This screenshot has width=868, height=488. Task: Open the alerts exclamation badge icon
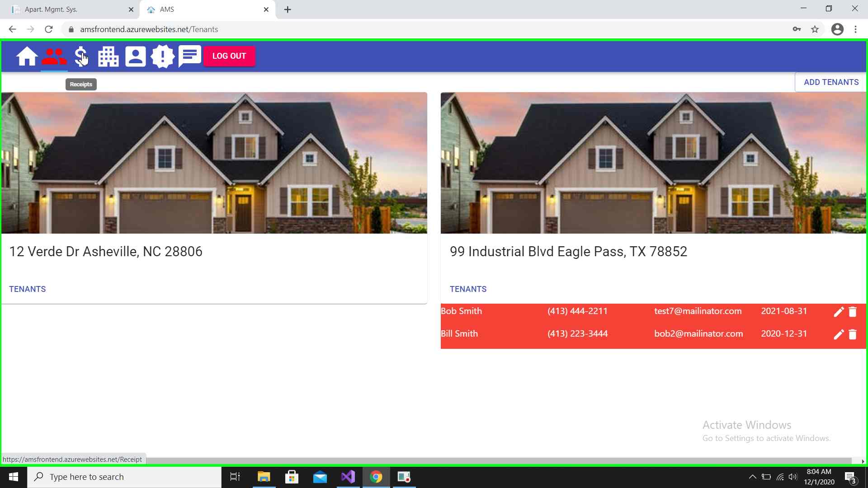163,56
